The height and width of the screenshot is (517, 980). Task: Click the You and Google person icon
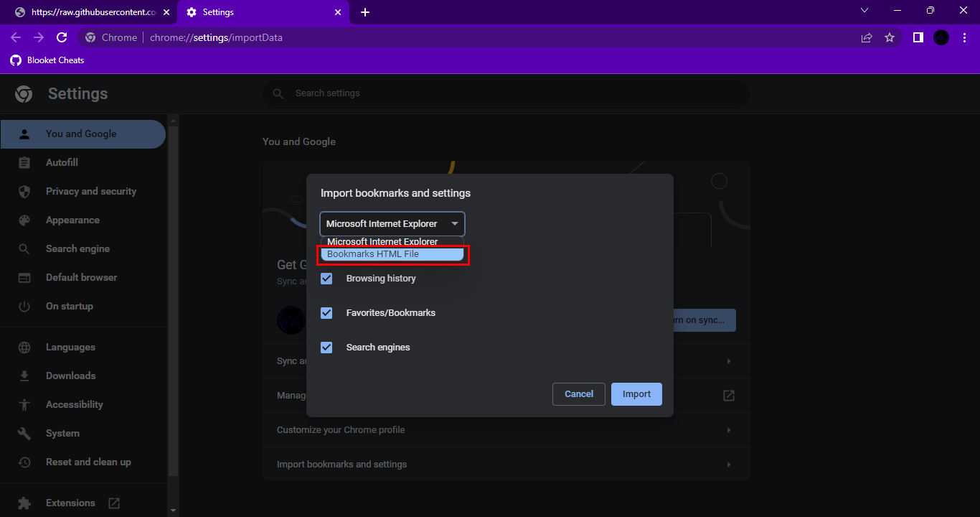coord(24,134)
